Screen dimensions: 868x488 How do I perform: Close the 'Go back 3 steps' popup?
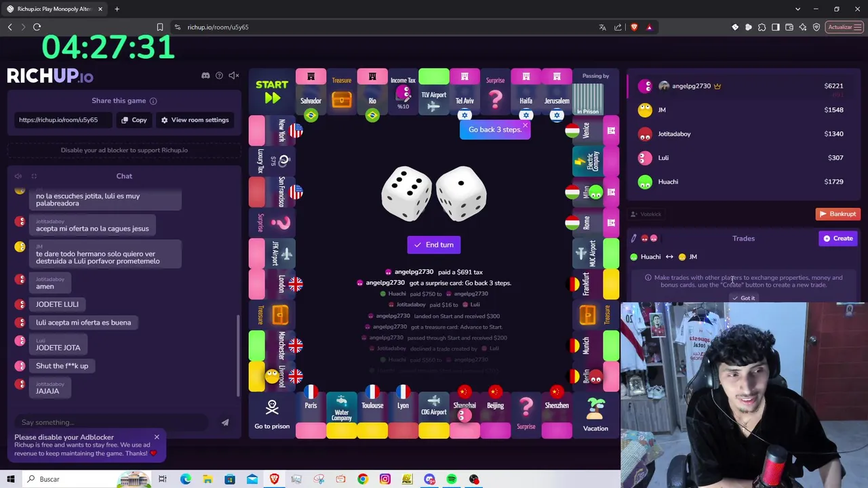coord(525,125)
